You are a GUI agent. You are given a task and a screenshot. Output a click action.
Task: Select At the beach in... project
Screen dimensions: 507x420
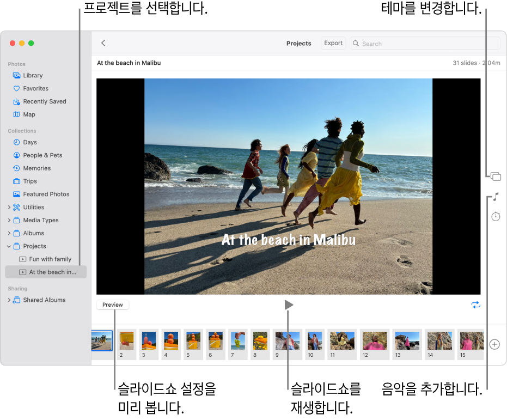tap(46, 272)
